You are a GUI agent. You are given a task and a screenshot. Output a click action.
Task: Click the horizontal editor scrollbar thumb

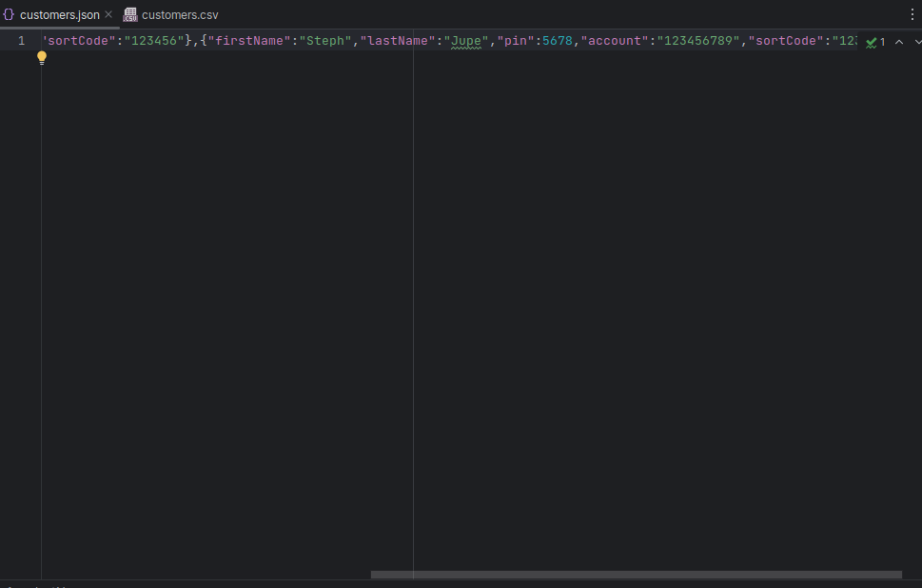(x=637, y=575)
